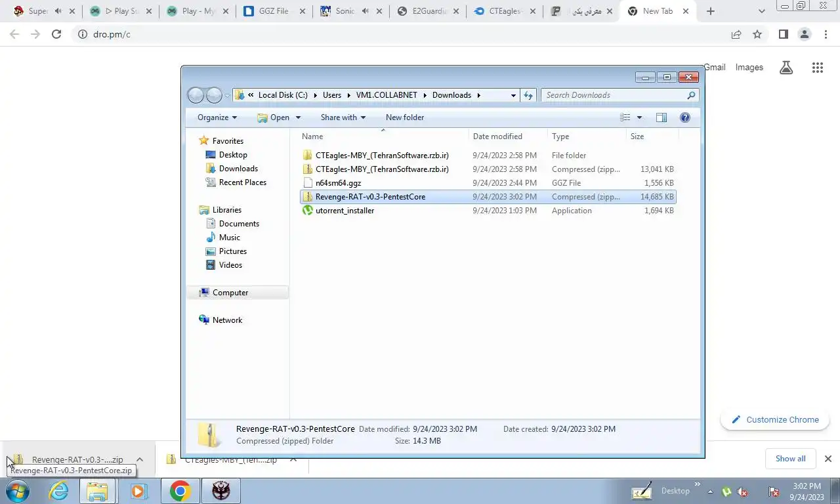Select Revenge-RAT-v0.3-PentestCore zip icon

[308, 197]
